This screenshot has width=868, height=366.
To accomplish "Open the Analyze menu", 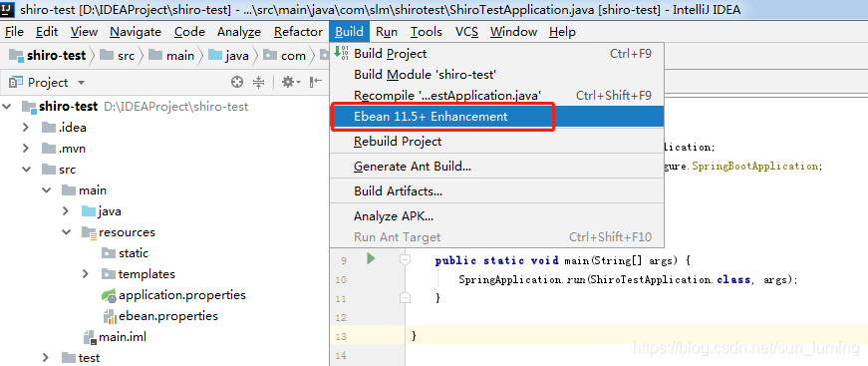I will point(239,32).
